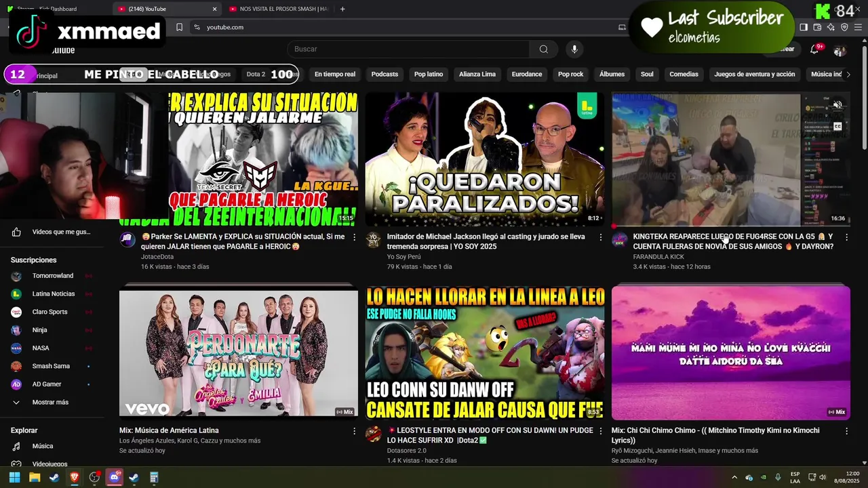The image size is (868, 488).
Task: Open File Explorer from the taskbar
Action: (x=35, y=477)
